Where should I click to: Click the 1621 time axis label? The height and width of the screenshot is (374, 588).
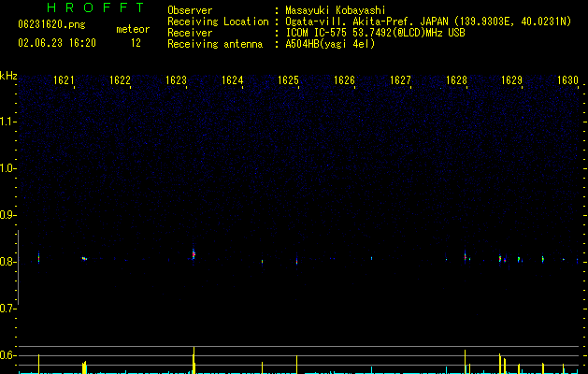tap(64, 80)
